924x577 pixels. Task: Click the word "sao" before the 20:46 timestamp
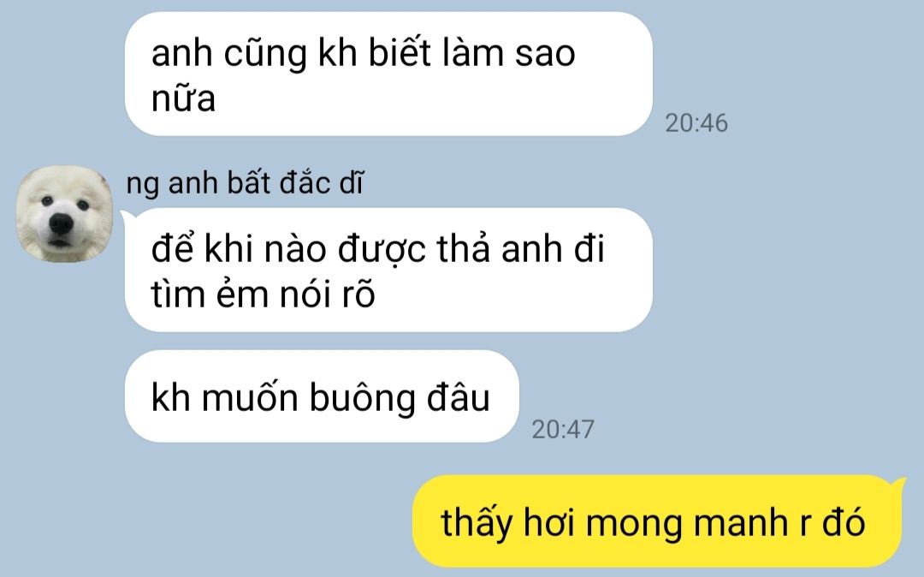point(545,54)
